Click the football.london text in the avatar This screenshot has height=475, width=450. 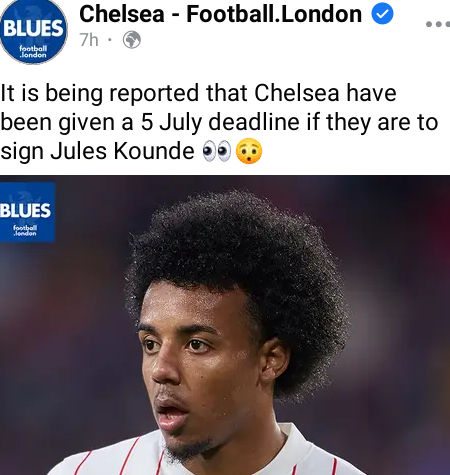coord(33,52)
